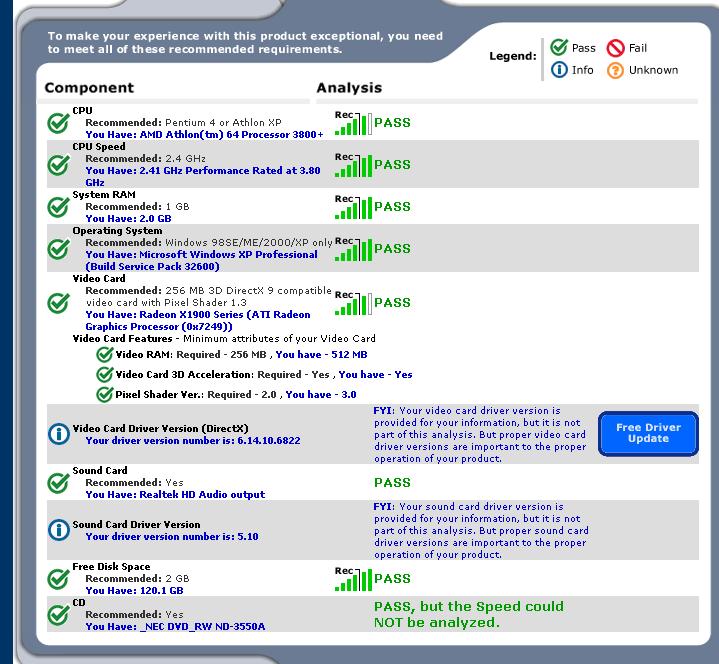Viewport: 719px width, 664px height.
Task: Click the Unknown icon in the legend
Action: coord(615,70)
